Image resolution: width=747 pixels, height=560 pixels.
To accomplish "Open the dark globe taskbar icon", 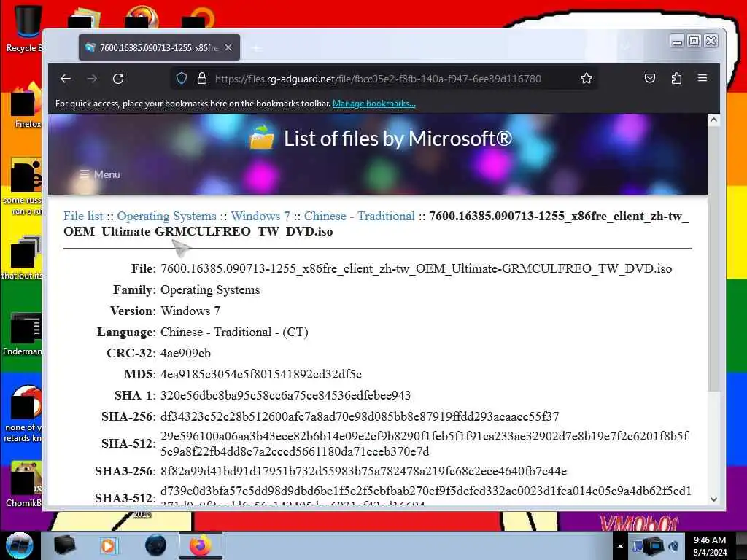I will click(x=155, y=545).
